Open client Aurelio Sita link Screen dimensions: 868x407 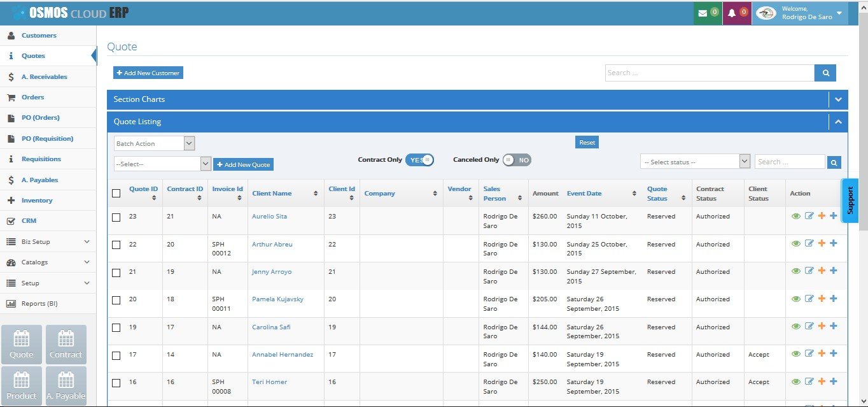[x=269, y=216]
